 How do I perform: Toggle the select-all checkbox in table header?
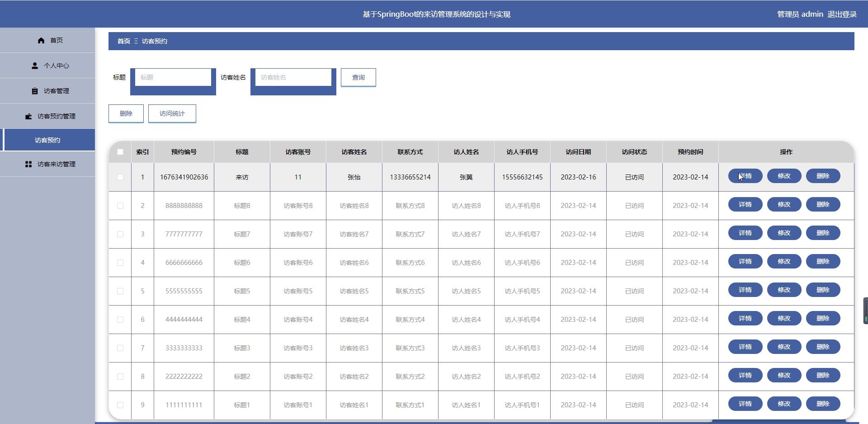120,152
